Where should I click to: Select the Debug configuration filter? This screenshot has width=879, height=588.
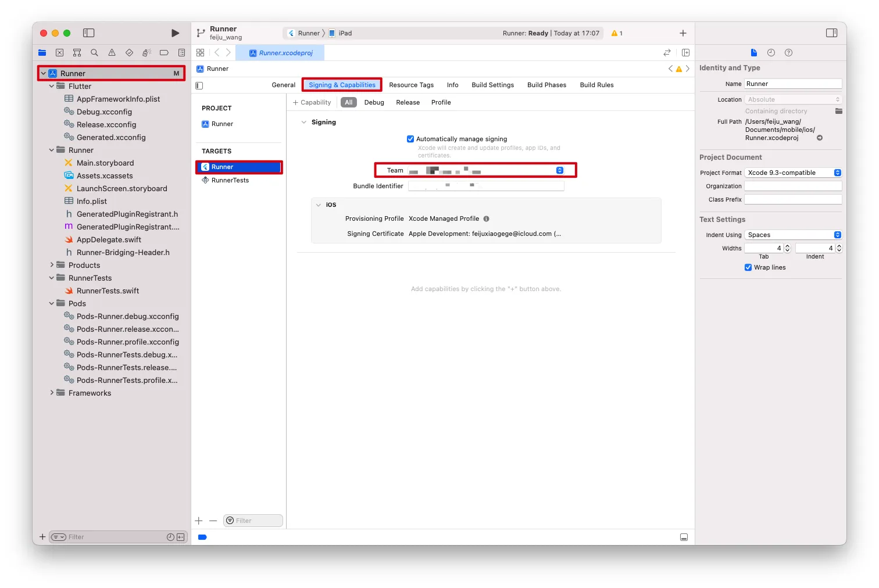click(x=374, y=102)
